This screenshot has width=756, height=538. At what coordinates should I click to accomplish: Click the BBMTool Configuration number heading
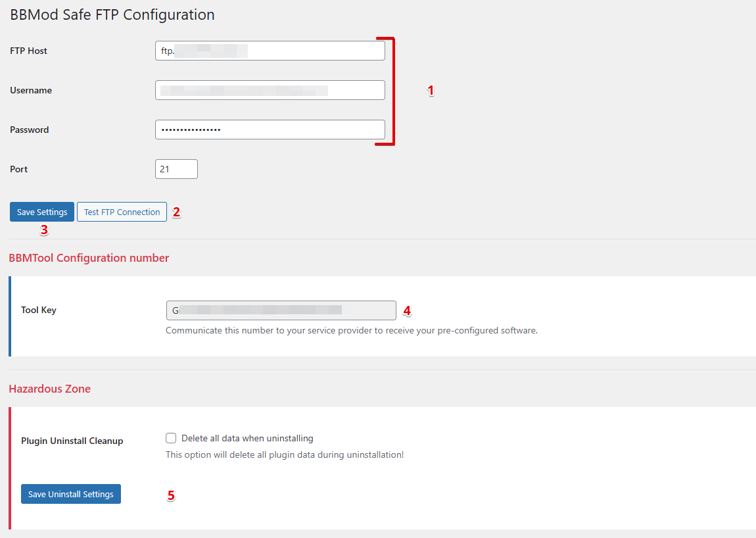coord(89,258)
